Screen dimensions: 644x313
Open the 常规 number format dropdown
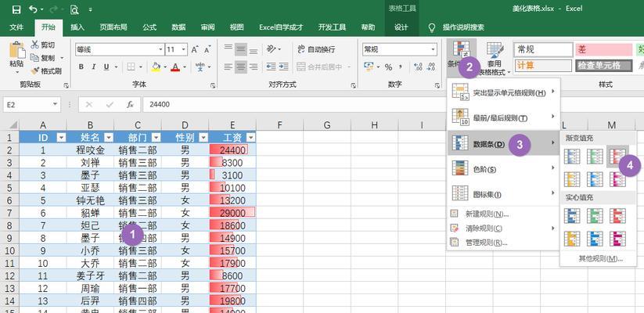point(434,49)
